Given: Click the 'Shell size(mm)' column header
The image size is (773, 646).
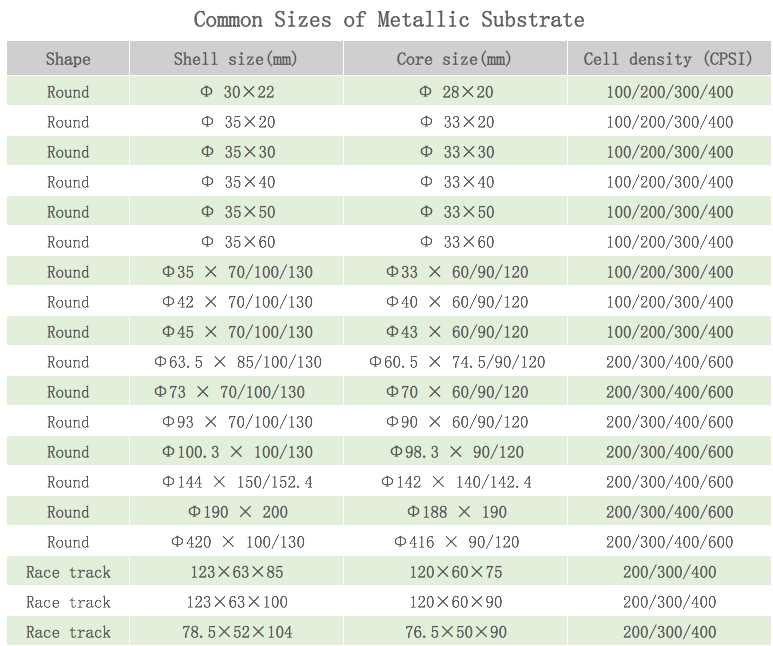Looking at the screenshot, I should coord(236,59).
